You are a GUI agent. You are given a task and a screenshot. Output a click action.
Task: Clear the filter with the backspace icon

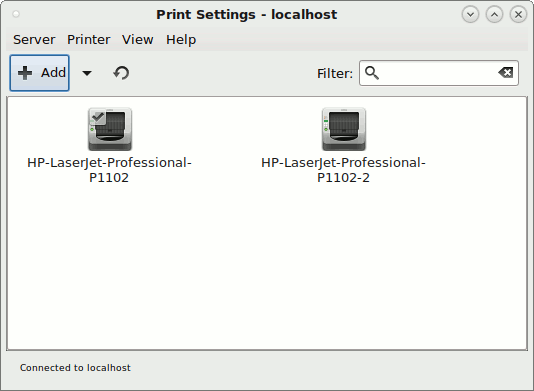coord(506,73)
